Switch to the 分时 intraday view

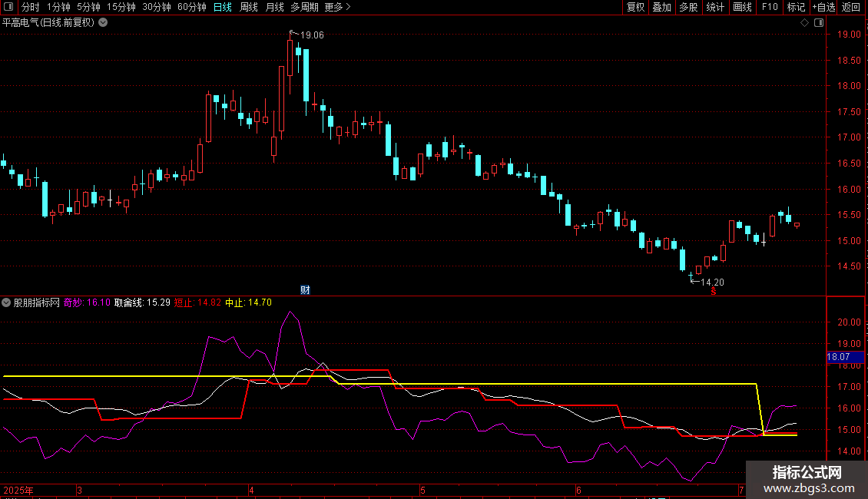(x=31, y=7)
